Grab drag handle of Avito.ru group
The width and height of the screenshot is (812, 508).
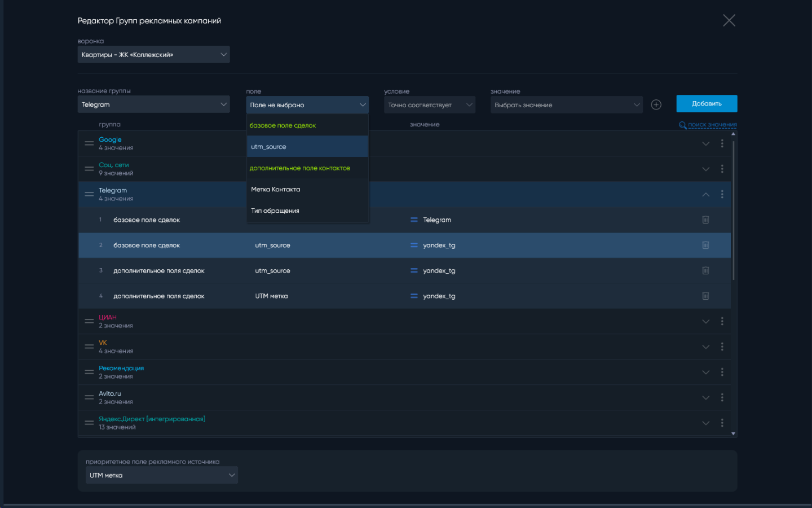(x=89, y=397)
